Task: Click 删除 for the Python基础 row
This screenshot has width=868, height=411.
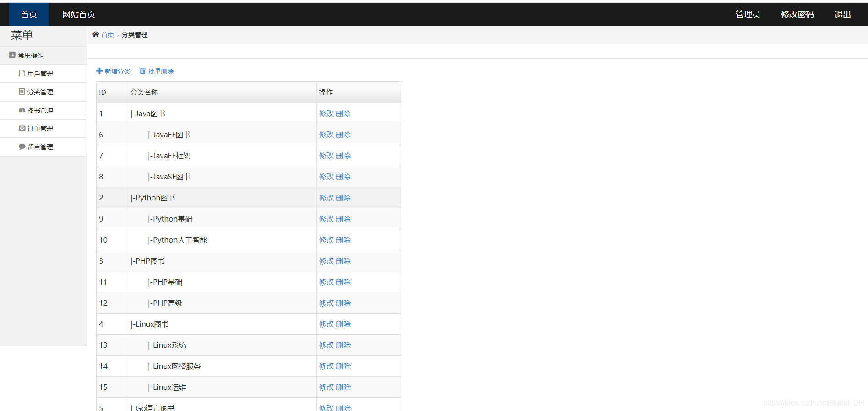Action: click(x=343, y=219)
